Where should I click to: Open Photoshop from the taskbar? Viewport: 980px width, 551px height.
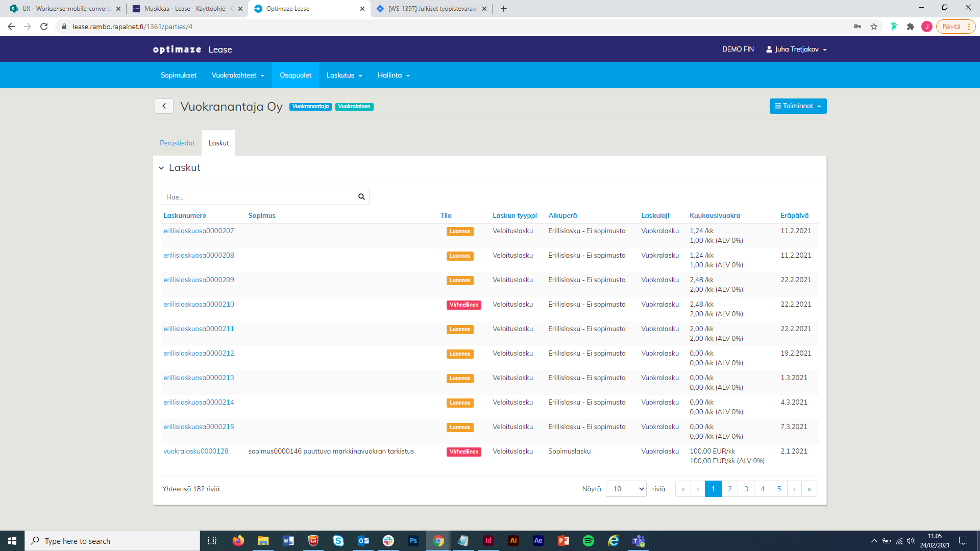[x=413, y=541]
